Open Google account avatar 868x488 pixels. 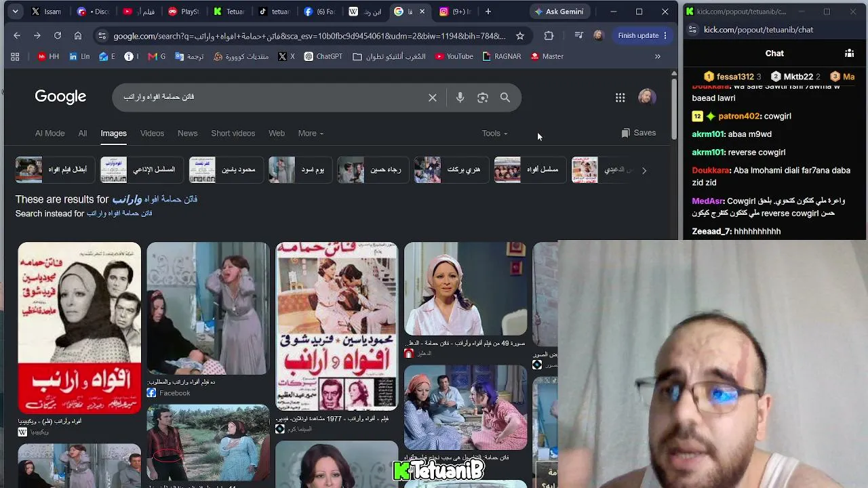tap(647, 97)
